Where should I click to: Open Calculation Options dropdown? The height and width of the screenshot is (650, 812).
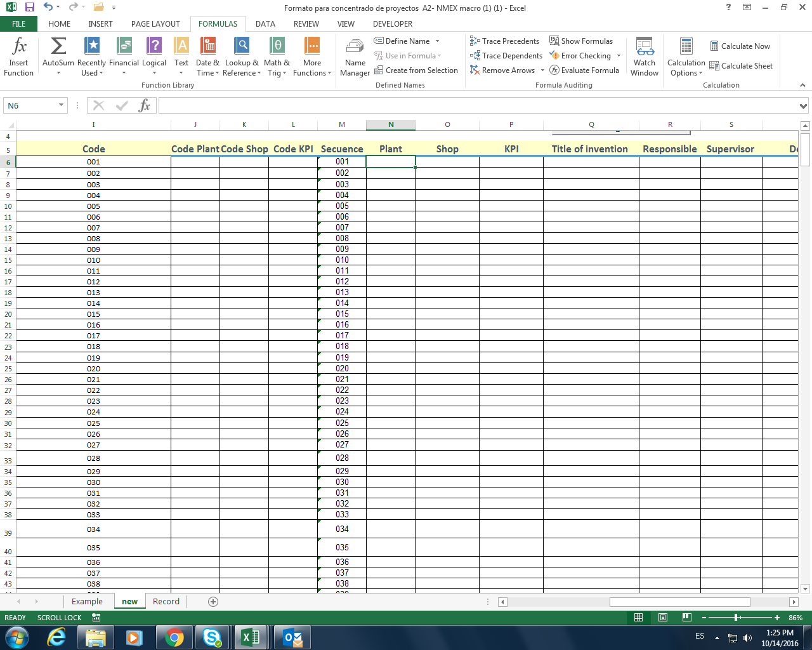click(686, 56)
